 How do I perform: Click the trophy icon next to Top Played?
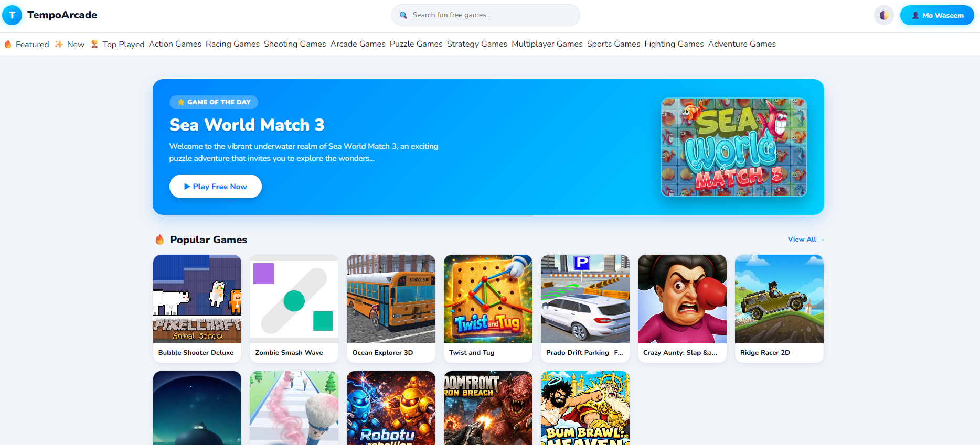[x=94, y=45]
